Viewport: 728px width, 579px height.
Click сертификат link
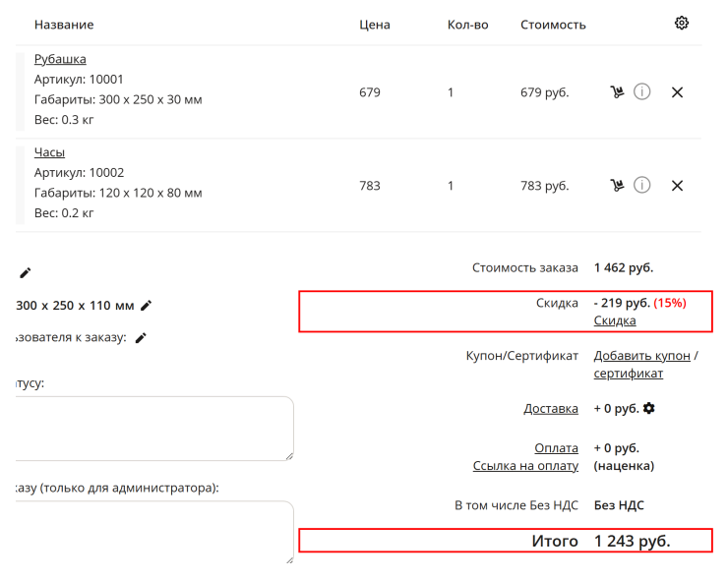click(x=629, y=373)
